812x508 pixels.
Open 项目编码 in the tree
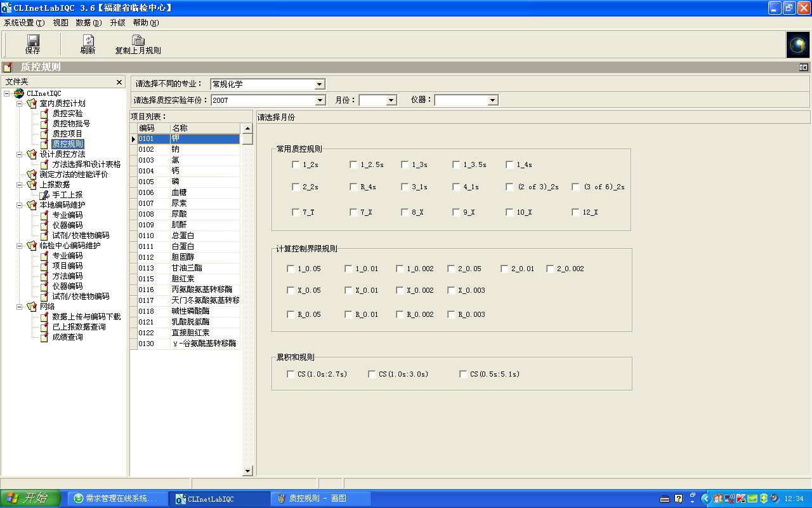[x=67, y=266]
